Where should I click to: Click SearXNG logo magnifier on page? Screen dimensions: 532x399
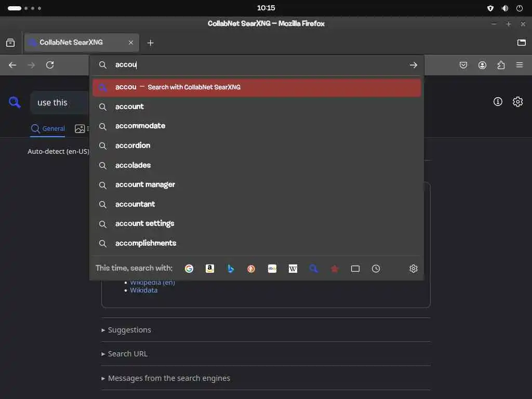click(15, 102)
